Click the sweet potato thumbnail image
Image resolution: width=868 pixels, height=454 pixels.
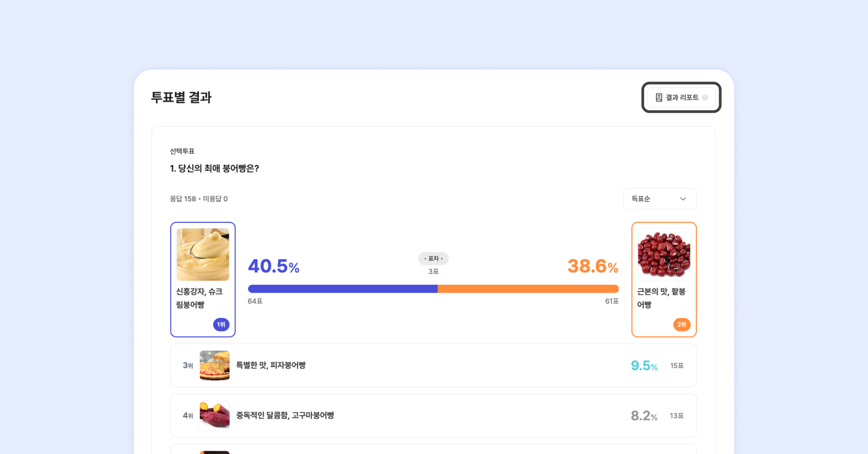click(215, 416)
